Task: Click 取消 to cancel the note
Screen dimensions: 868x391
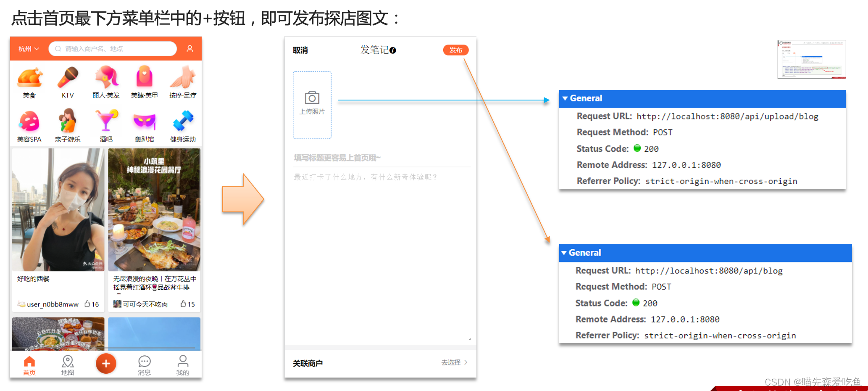Action: (x=300, y=50)
